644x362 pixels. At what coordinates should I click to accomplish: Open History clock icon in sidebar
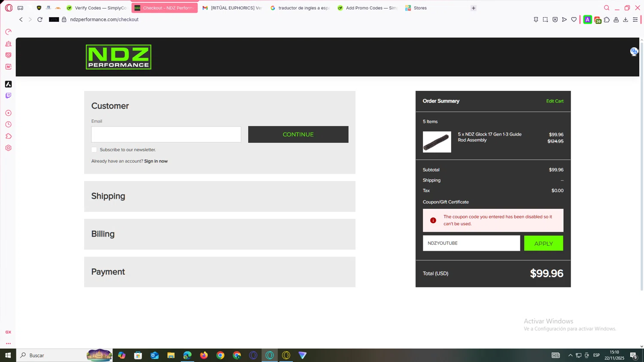click(x=8, y=125)
